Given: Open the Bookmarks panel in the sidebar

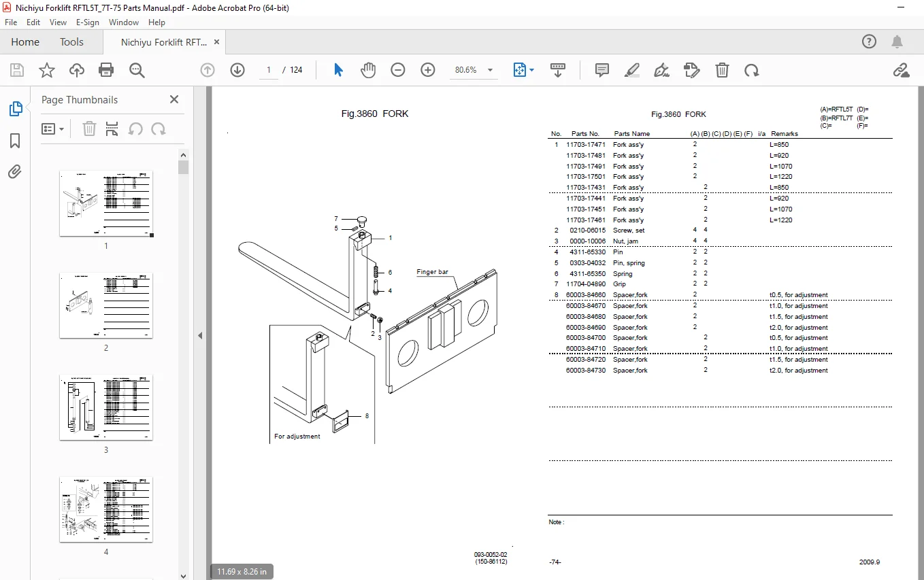Looking at the screenshot, I should point(15,141).
